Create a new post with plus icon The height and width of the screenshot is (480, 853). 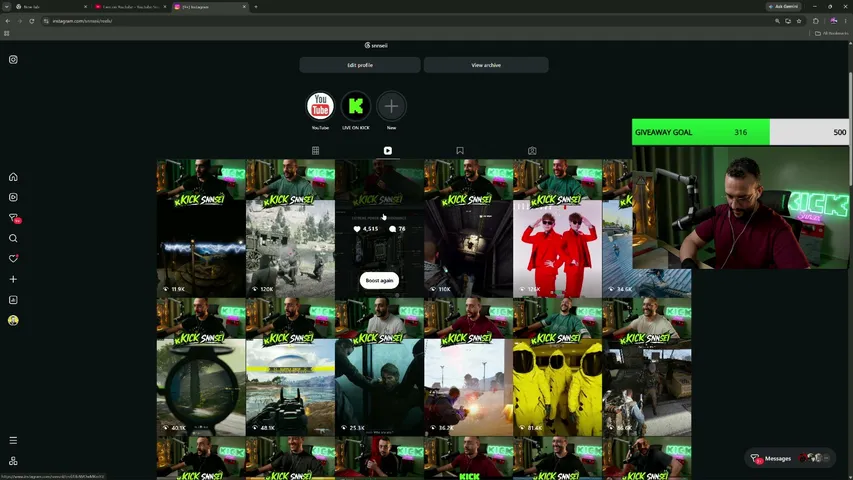[x=13, y=279]
